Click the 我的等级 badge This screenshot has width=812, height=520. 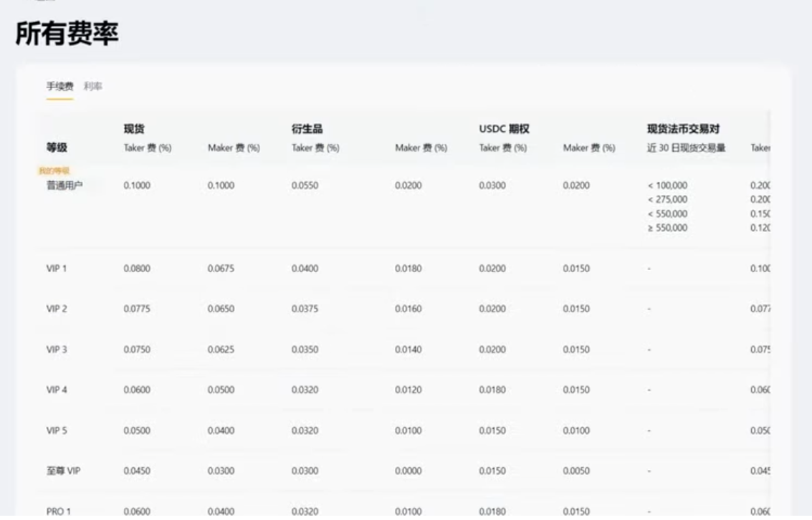click(54, 170)
